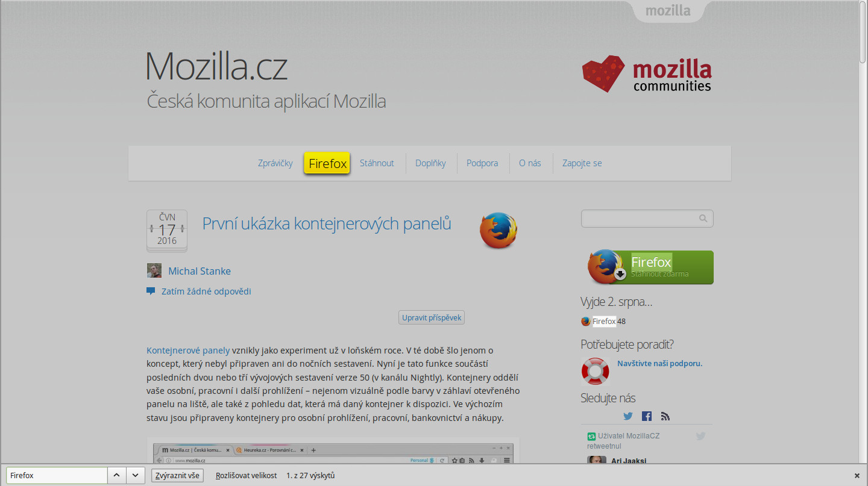This screenshot has height=486, width=868.
Task: Go to next find match arrow
Action: tap(136, 475)
